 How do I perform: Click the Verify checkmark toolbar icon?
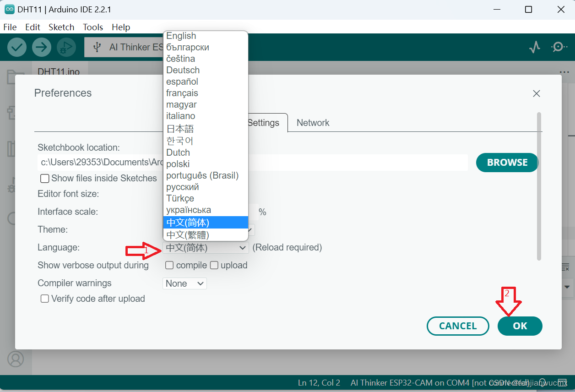(17, 47)
